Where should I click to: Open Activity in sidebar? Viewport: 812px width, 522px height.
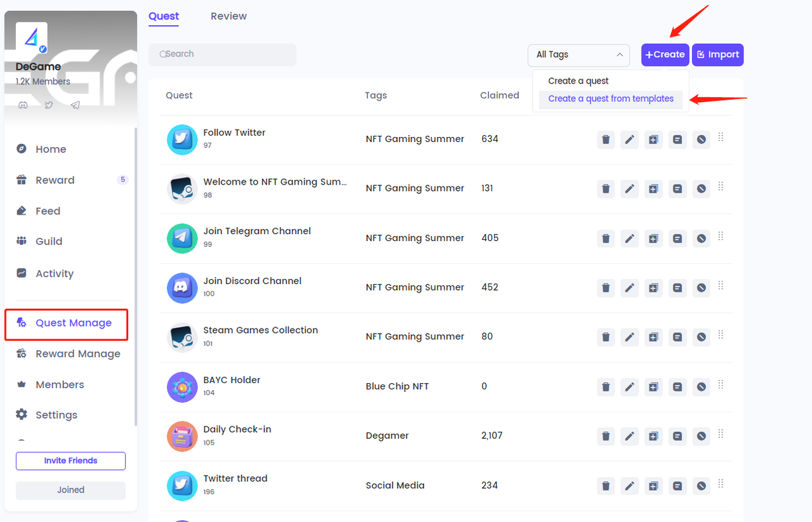55,273
